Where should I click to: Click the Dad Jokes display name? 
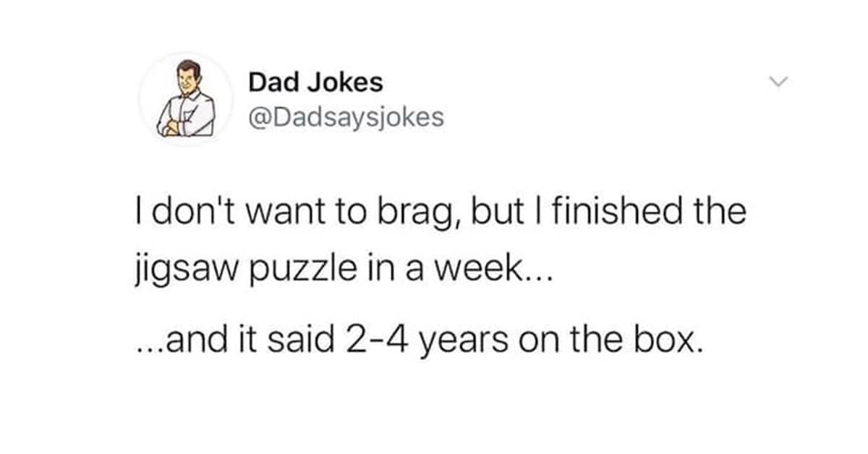[315, 83]
